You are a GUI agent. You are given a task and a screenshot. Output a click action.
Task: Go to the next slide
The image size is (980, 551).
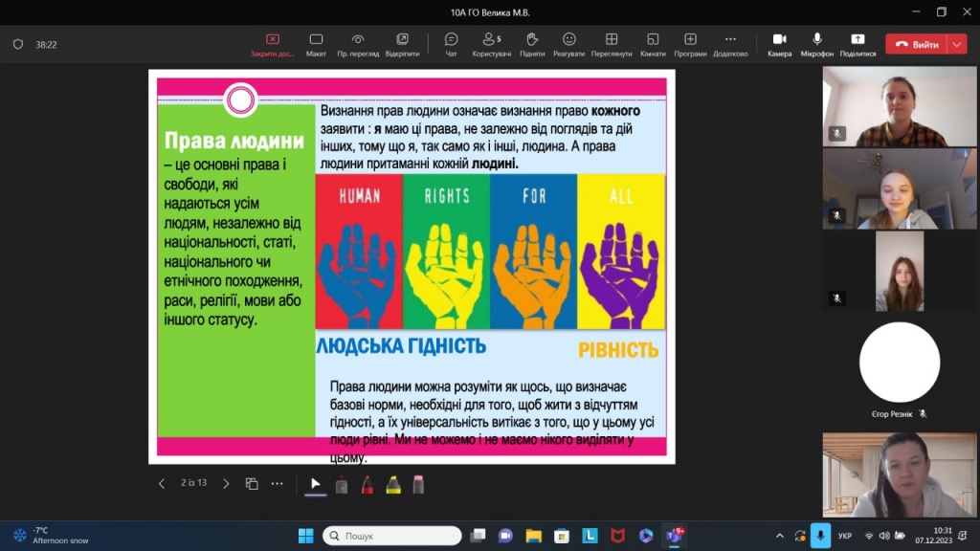click(226, 484)
